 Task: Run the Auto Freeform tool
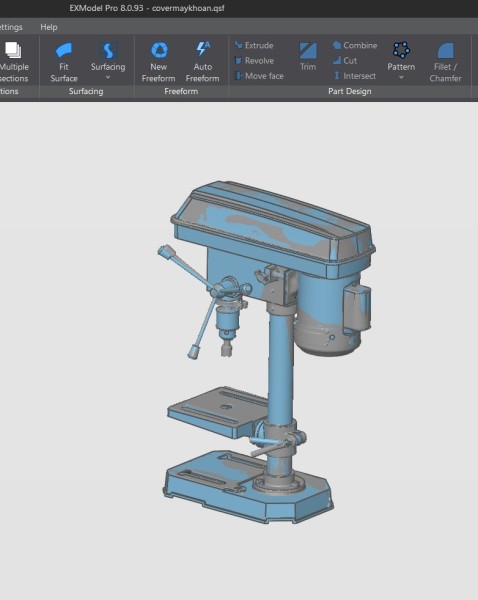(x=202, y=62)
